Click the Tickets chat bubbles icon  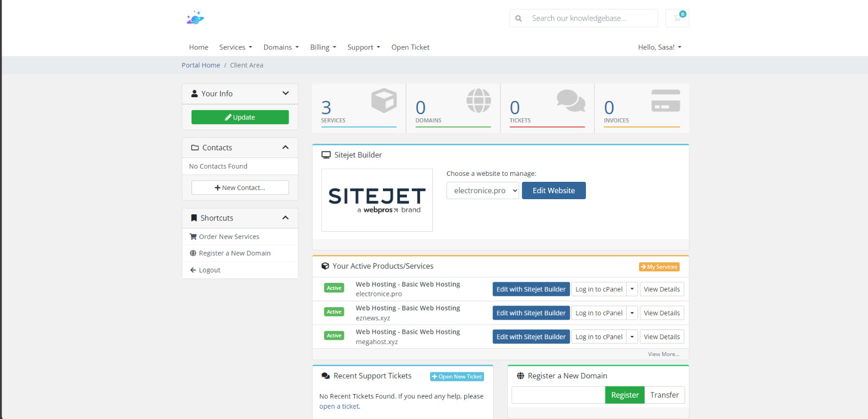[x=571, y=100]
